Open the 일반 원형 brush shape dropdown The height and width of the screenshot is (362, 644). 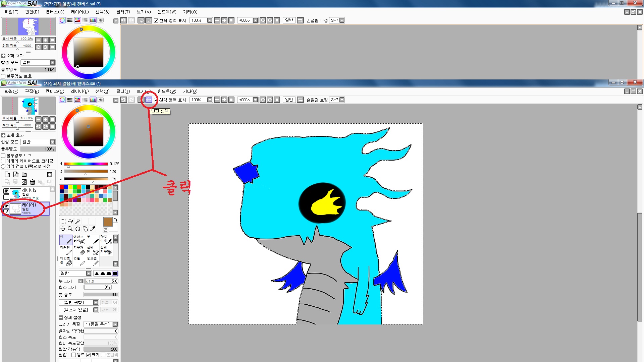pos(96,302)
